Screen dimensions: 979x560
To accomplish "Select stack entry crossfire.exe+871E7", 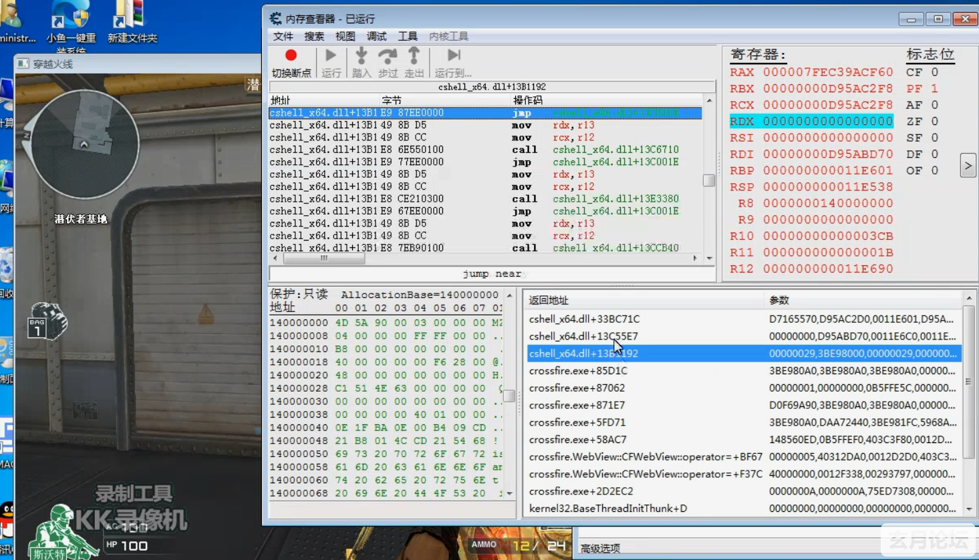I will 743,405.
